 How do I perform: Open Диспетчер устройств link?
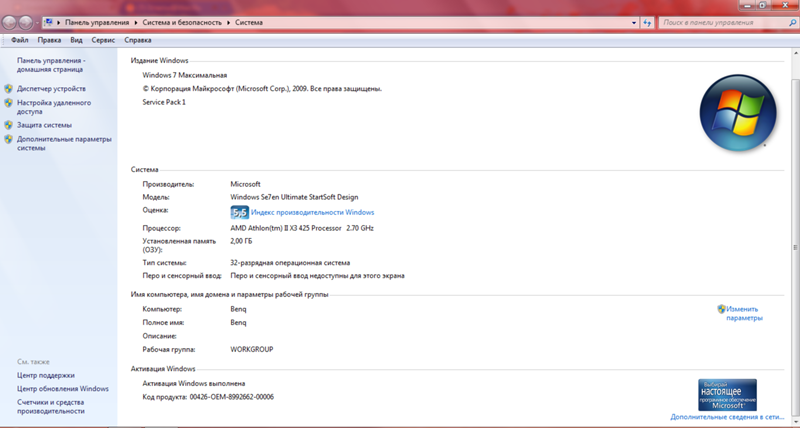click(x=51, y=88)
